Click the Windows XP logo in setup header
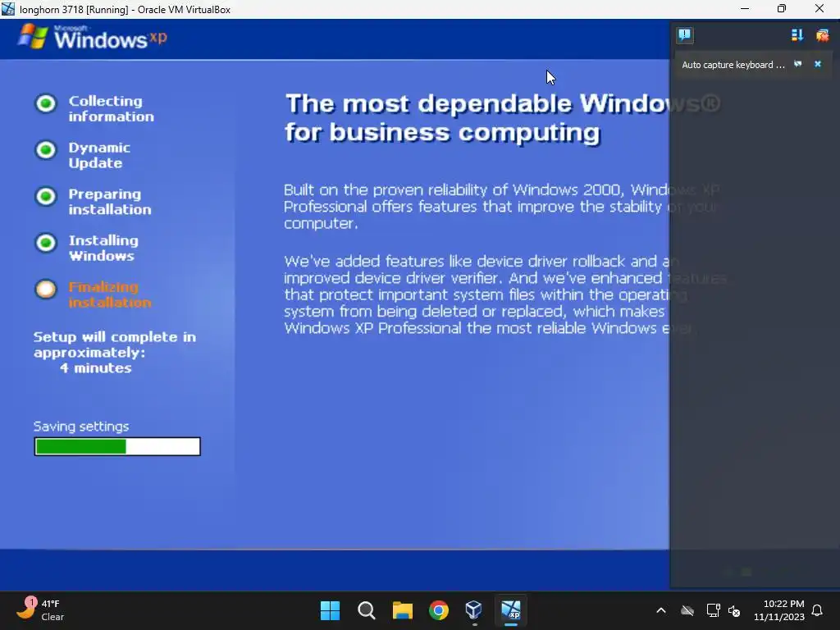Screen dimensions: 840x630 pos(92,38)
